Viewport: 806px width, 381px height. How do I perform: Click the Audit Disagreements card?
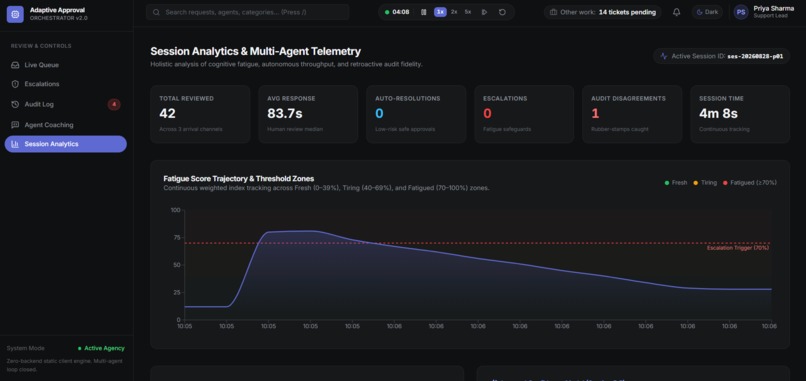pyautogui.click(x=632, y=114)
